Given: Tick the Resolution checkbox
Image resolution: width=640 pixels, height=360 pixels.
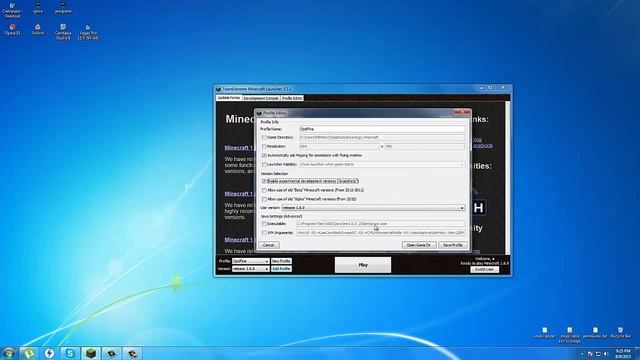Looking at the screenshot, I should pyautogui.click(x=264, y=147).
